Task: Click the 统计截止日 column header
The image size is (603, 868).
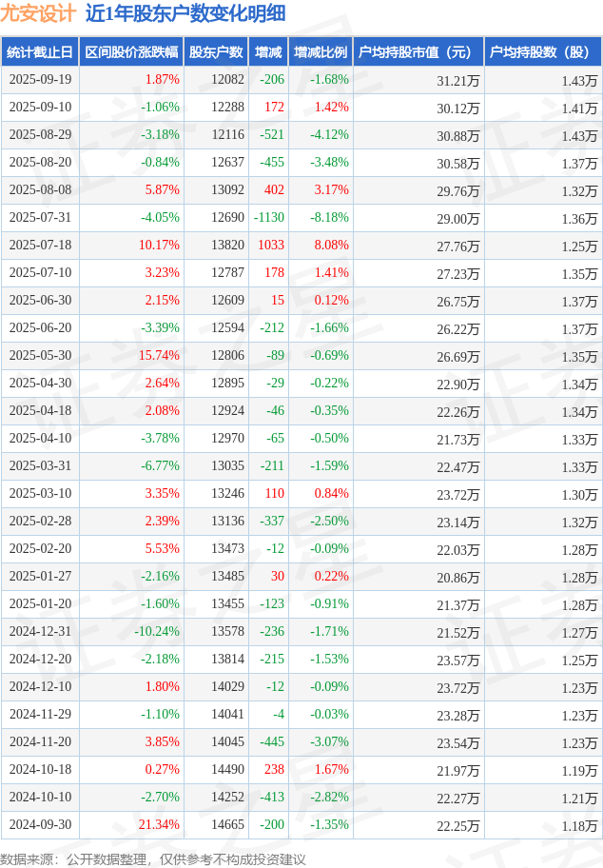Action: [39, 52]
